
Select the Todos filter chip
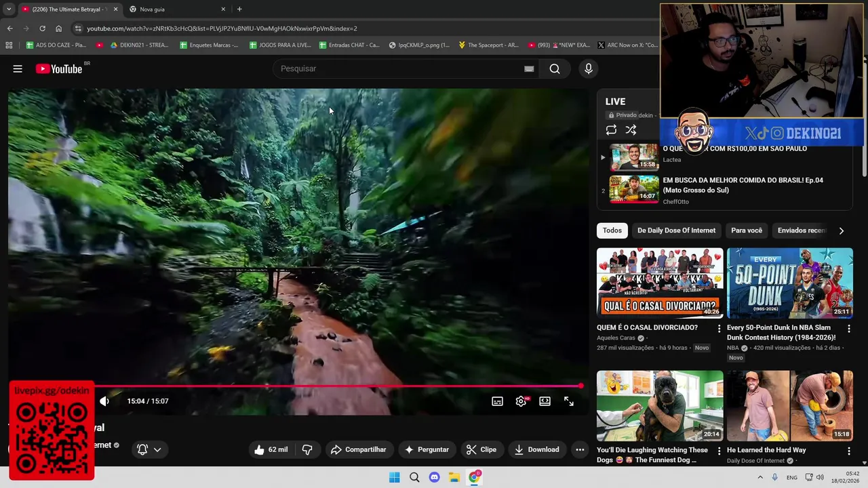pyautogui.click(x=612, y=230)
